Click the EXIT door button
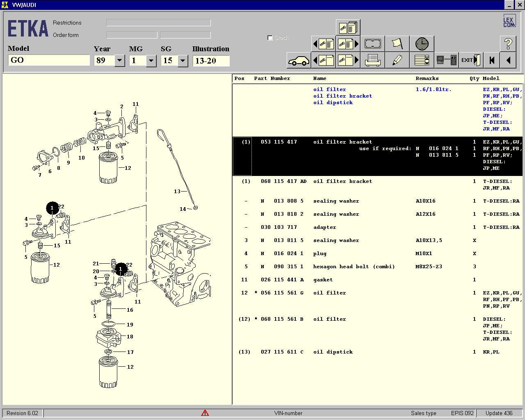Image resolution: width=525 pixels, height=420 pixels. point(471,60)
